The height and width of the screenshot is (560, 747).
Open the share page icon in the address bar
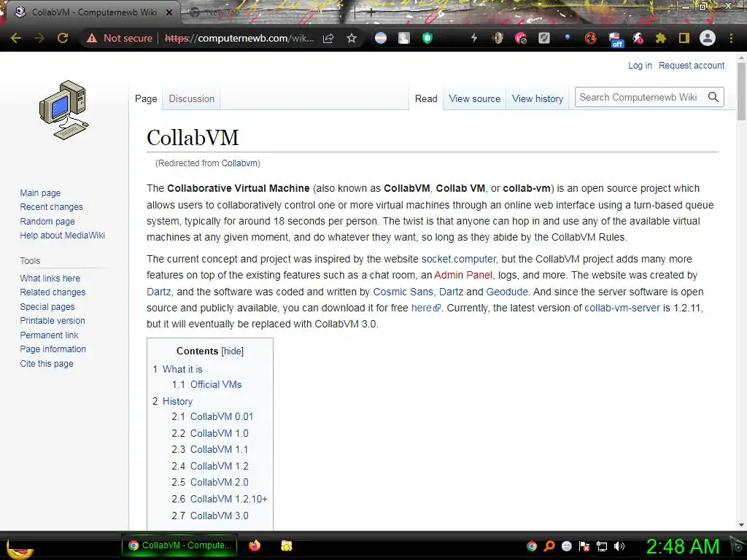[328, 38]
